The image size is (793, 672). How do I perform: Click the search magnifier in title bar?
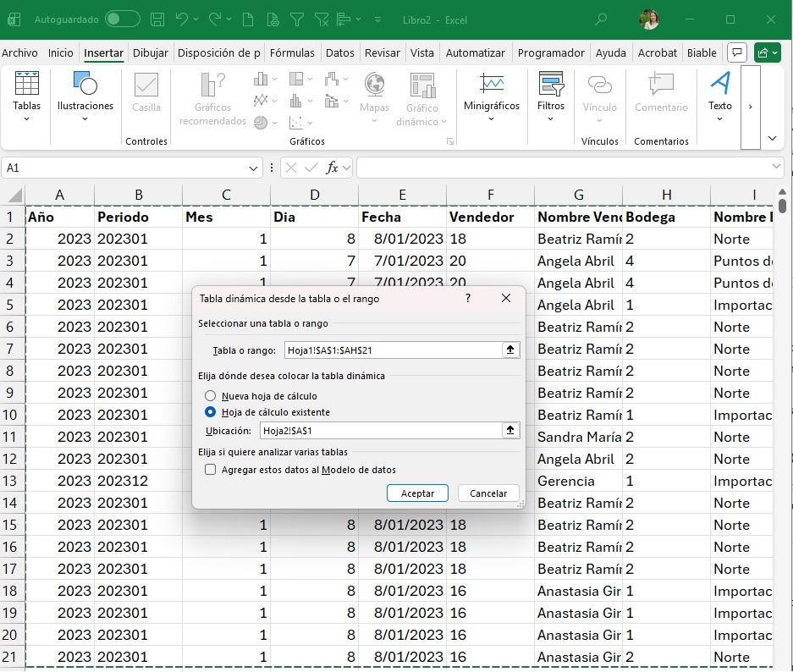601,19
